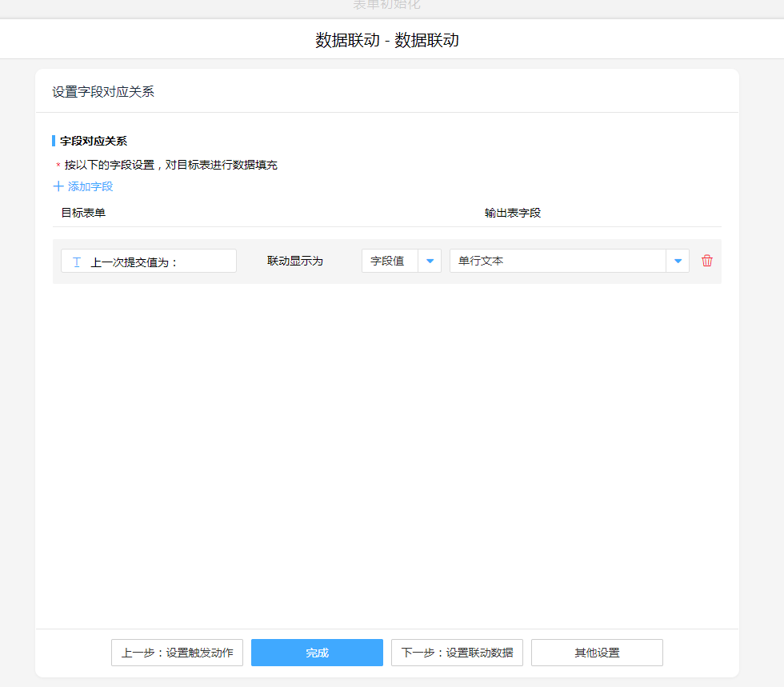Viewport: 784px width, 687px height.
Task: Click the 联动显示为 label
Action: click(x=295, y=261)
